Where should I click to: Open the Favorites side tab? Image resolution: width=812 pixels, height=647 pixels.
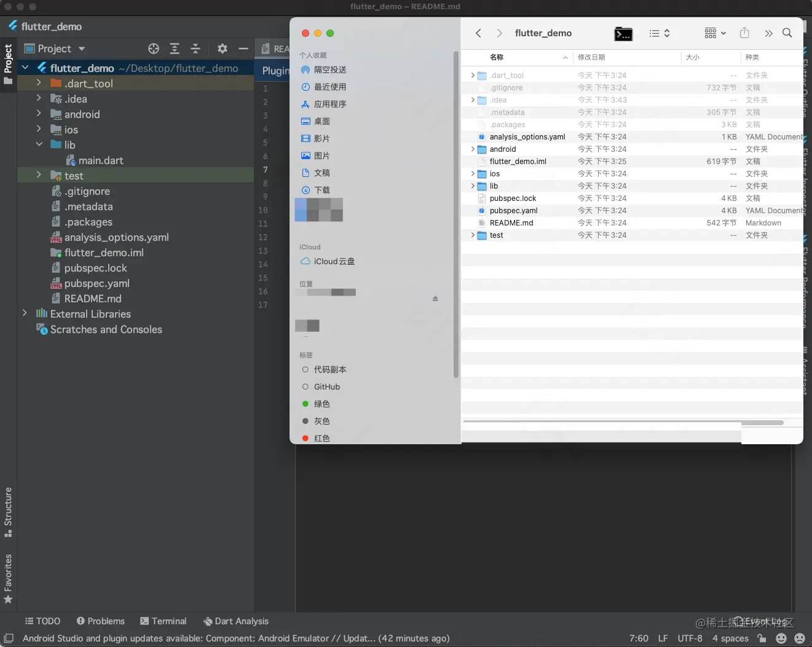click(x=8, y=578)
